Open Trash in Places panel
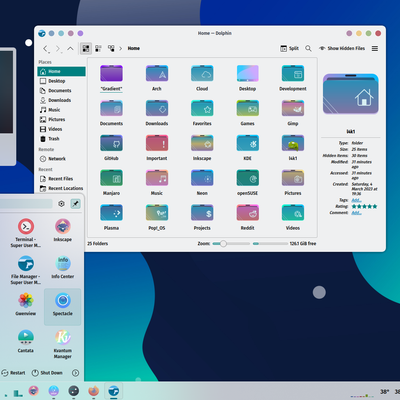This screenshot has width=400, height=400. (61, 139)
